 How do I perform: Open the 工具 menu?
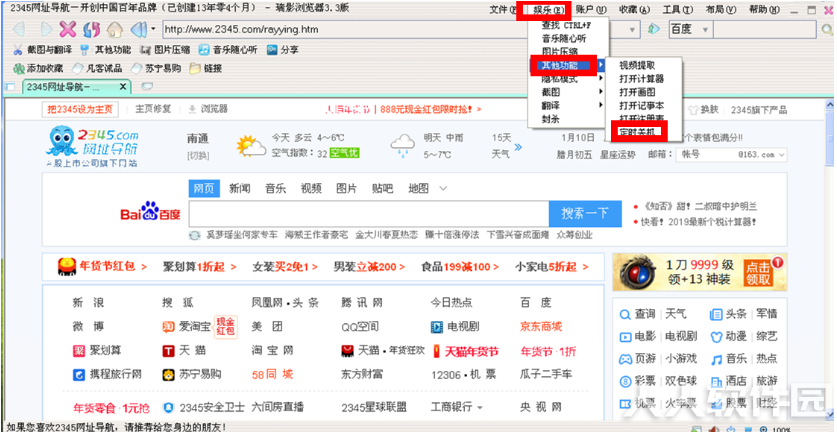pos(677,10)
